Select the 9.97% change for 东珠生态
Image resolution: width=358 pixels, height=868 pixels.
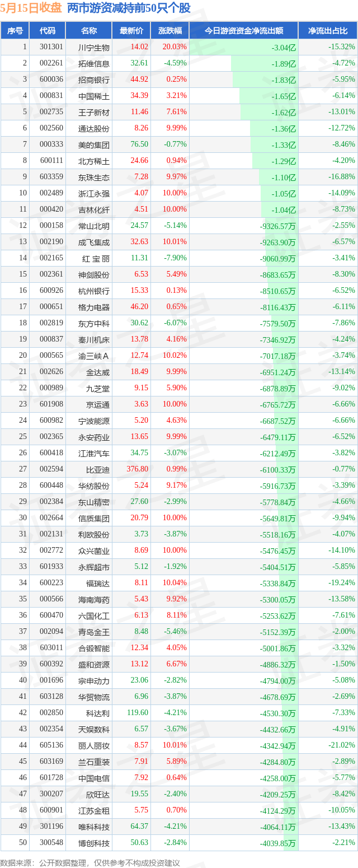click(x=176, y=177)
